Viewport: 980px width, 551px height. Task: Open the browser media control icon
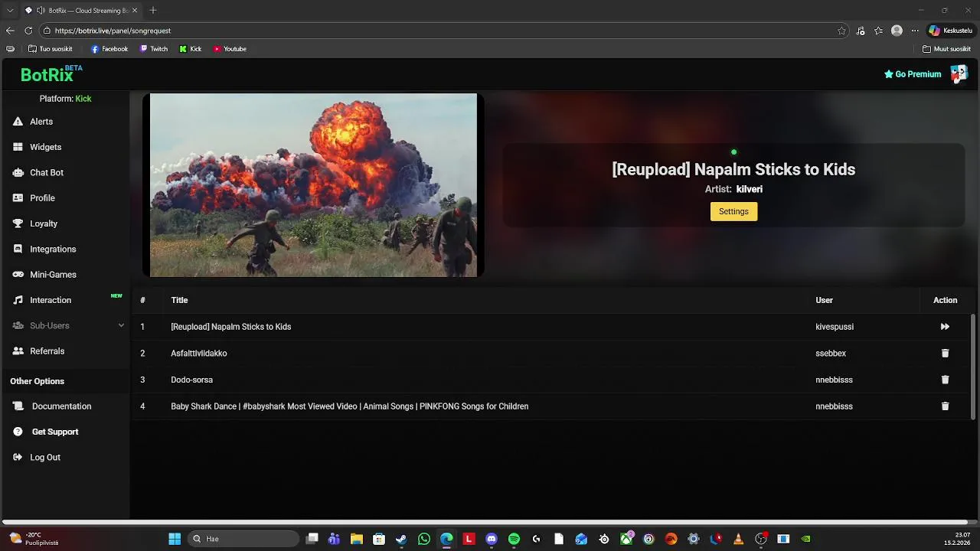861,31
